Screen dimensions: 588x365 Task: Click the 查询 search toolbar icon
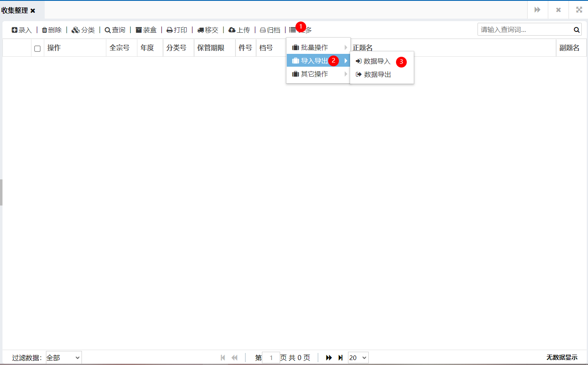pos(108,30)
